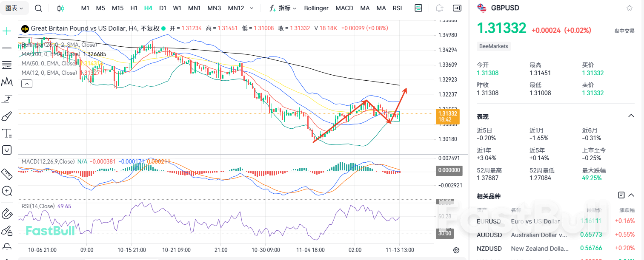644x260 pixels.
Task: Switch to the D1 timeframe
Action: click(163, 8)
